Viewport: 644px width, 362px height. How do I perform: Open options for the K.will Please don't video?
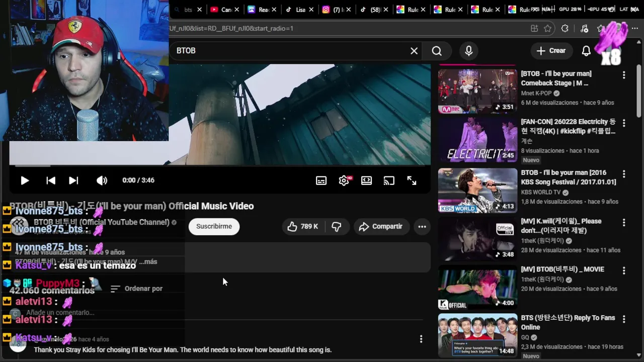[624, 222]
